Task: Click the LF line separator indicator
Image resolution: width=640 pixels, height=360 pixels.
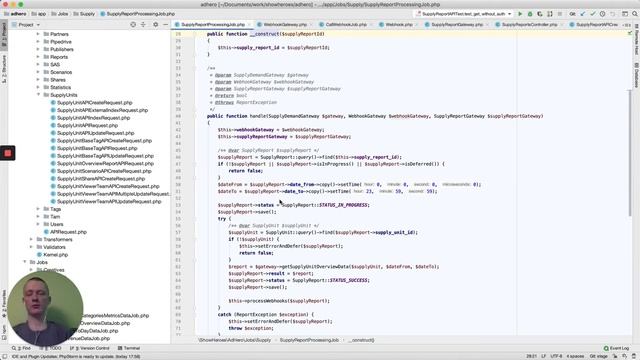Action: click(x=543, y=356)
